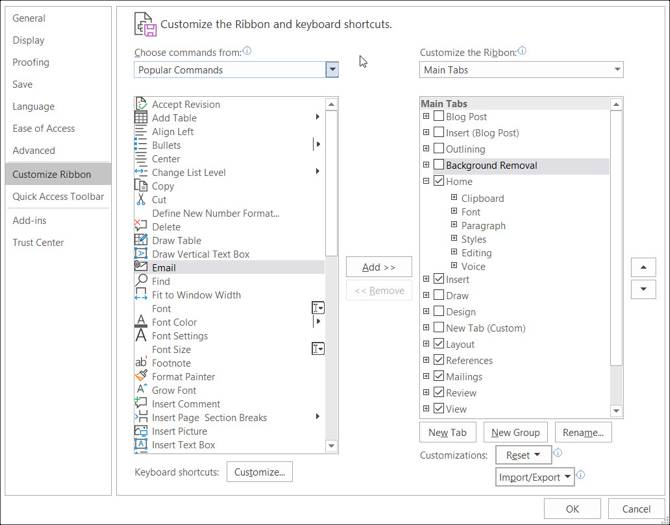Click the Copy command icon
670x525 pixels.
point(141,185)
